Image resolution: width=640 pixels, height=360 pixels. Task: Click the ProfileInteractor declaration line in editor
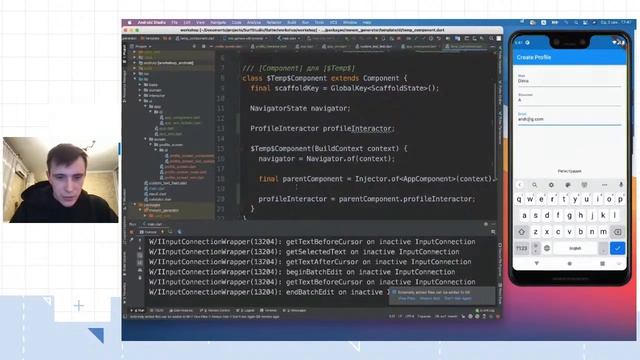click(322, 129)
